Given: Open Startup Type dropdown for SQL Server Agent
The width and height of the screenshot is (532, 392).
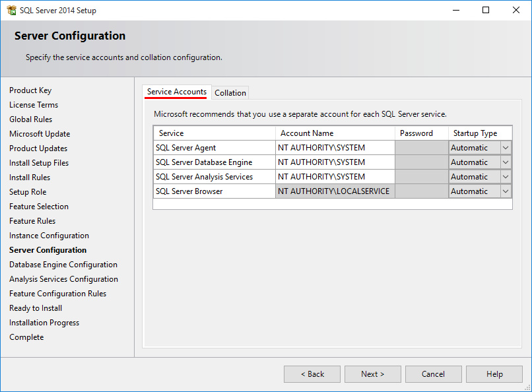Looking at the screenshot, I should pyautogui.click(x=506, y=148).
